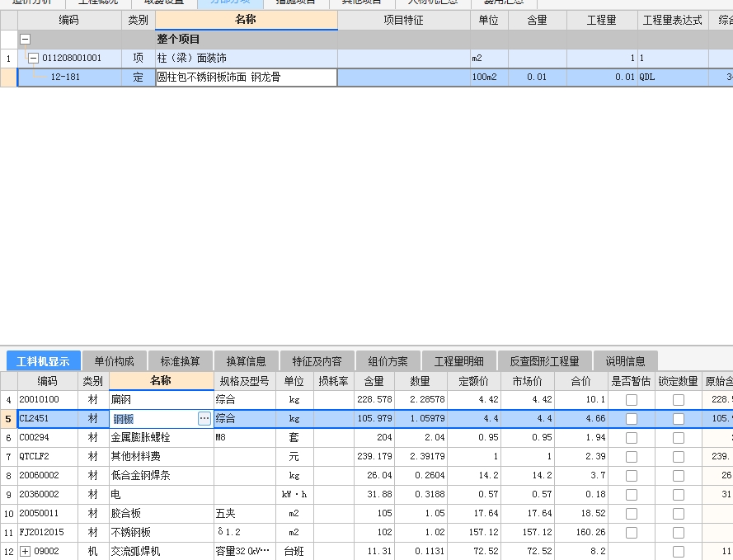This screenshot has width=733, height=560.
Task: Click the 名称 header in upper table
Action: 247,20
